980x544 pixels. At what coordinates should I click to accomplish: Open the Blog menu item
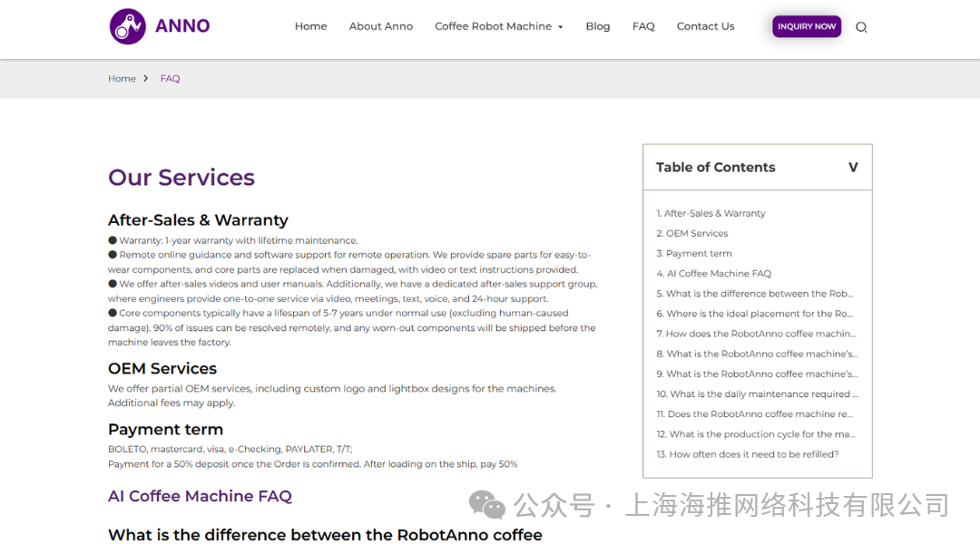(597, 26)
